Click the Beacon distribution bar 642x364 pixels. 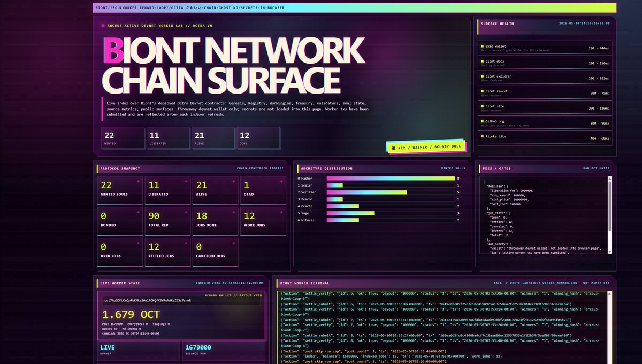[x=334, y=199]
